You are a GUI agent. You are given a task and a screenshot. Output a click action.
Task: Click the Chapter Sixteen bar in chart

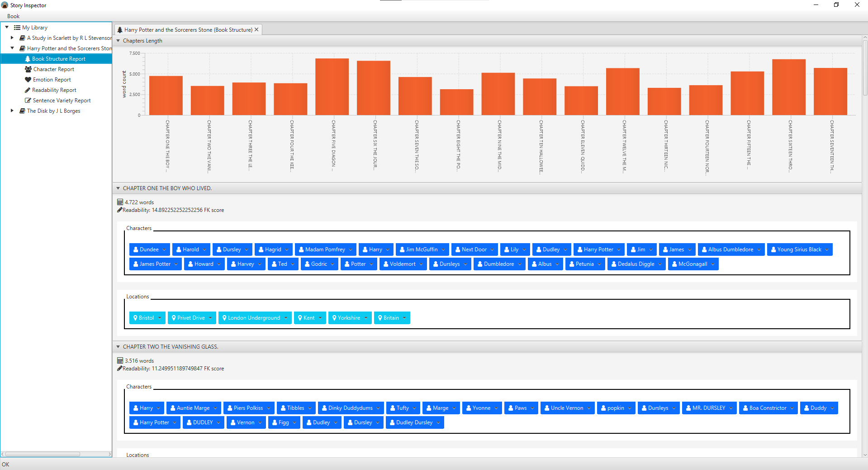tap(789, 87)
